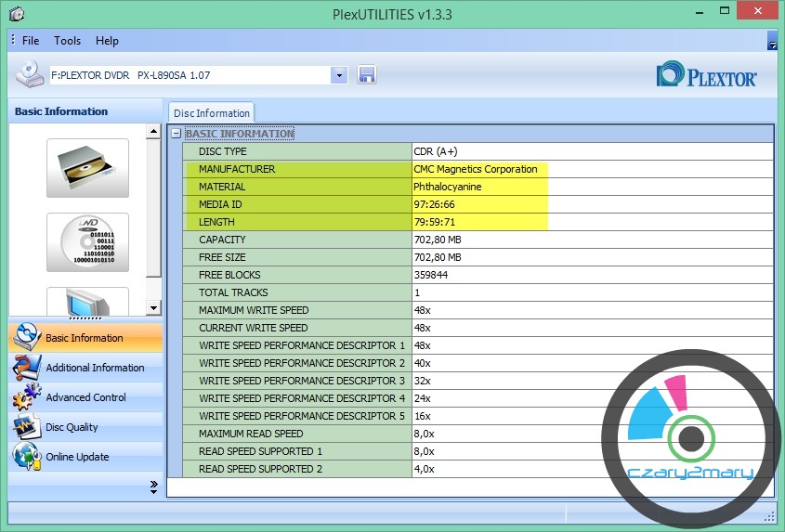
Task: Collapse the BASIC INFORMATION section
Action: click(176, 134)
